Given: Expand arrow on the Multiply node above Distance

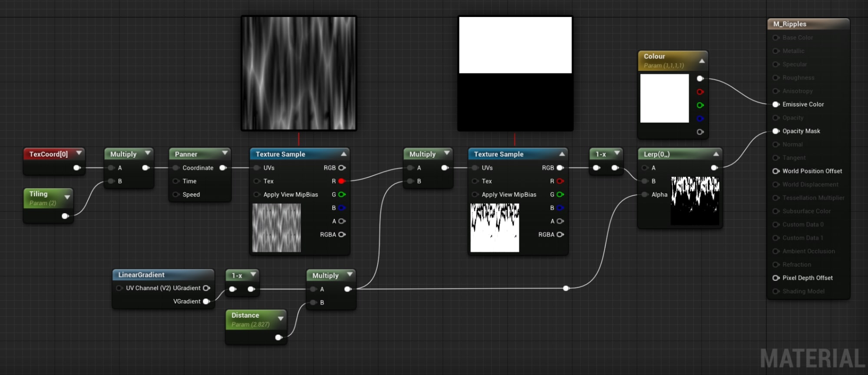Looking at the screenshot, I should point(350,274).
